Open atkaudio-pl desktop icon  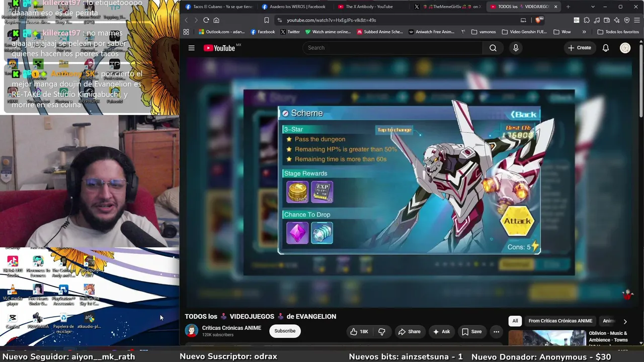pos(89,321)
